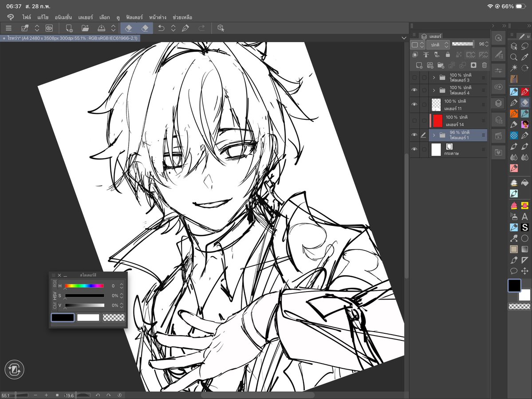This screenshot has height=399, width=532.
Task: Click the undo arrow
Action: (161, 28)
